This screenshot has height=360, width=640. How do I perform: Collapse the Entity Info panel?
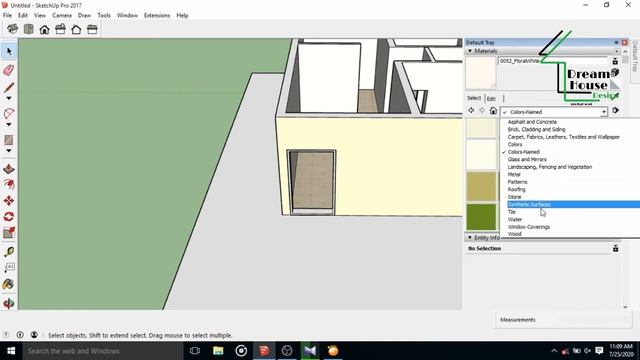tap(470, 238)
